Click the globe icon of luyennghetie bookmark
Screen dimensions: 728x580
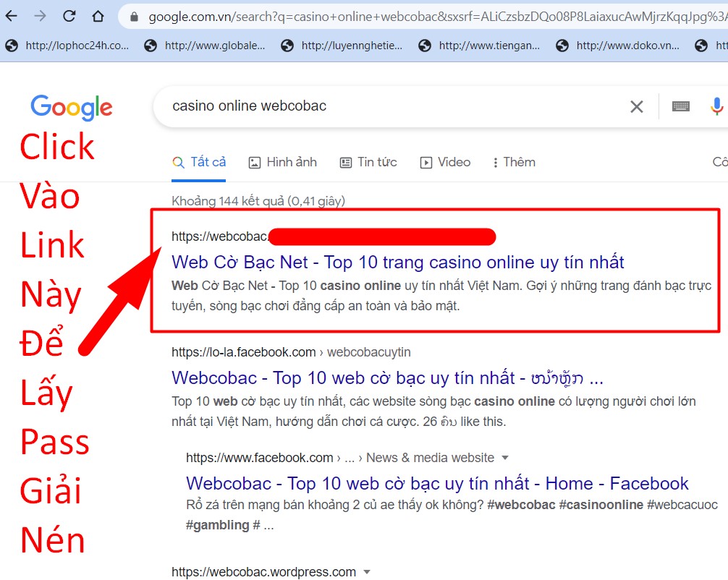pyautogui.click(x=287, y=46)
